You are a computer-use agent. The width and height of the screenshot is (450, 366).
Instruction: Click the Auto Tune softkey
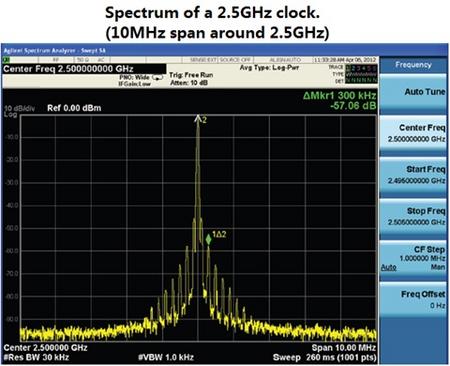[413, 94]
